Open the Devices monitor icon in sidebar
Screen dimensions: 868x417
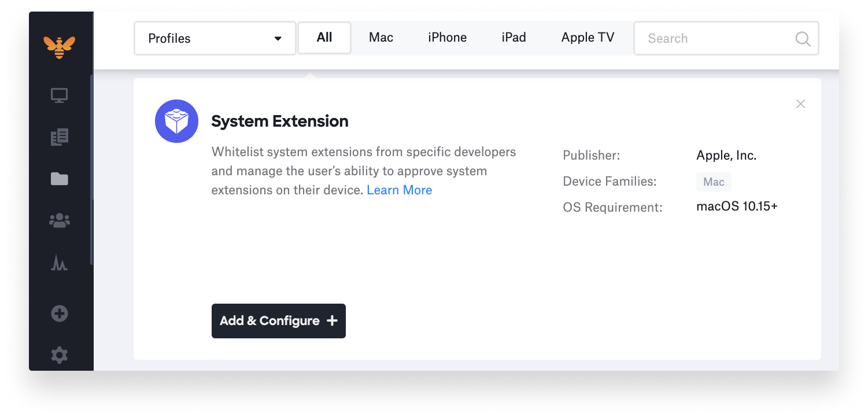tap(60, 95)
